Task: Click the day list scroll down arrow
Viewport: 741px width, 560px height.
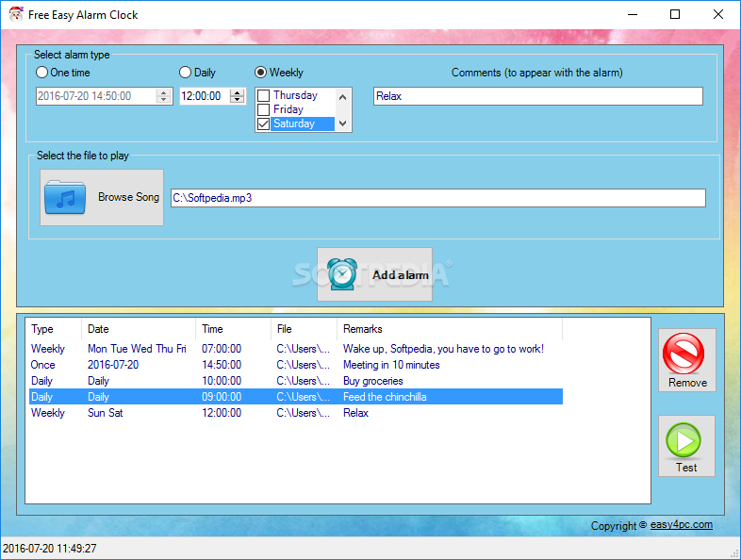Action: click(x=342, y=124)
